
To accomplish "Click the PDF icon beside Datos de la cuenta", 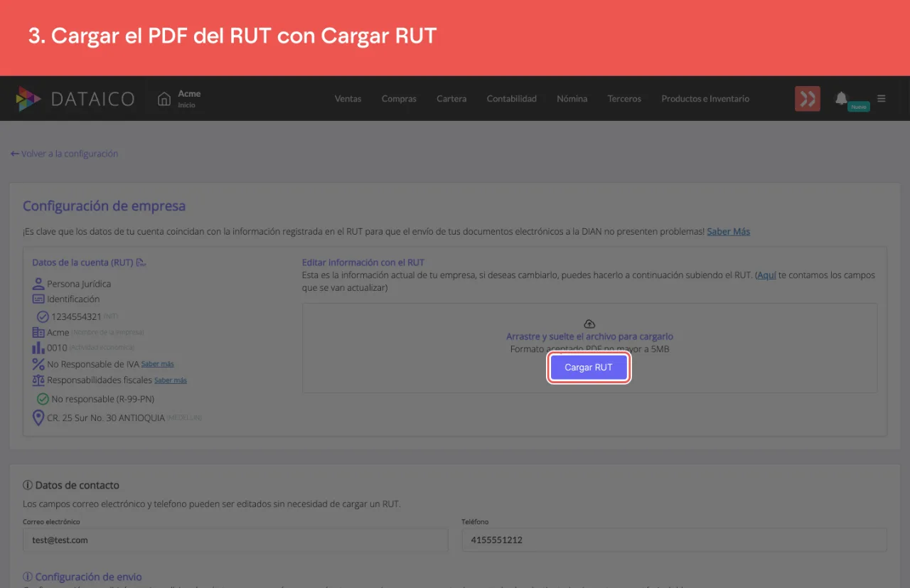I will click(x=141, y=262).
